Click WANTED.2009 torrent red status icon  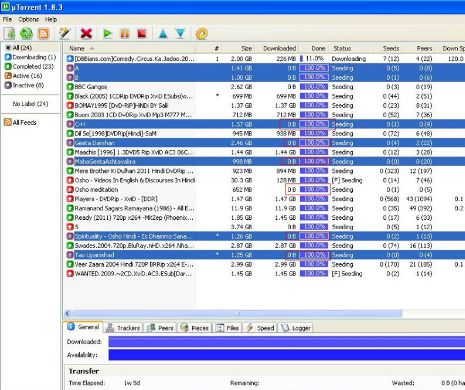tap(70, 273)
